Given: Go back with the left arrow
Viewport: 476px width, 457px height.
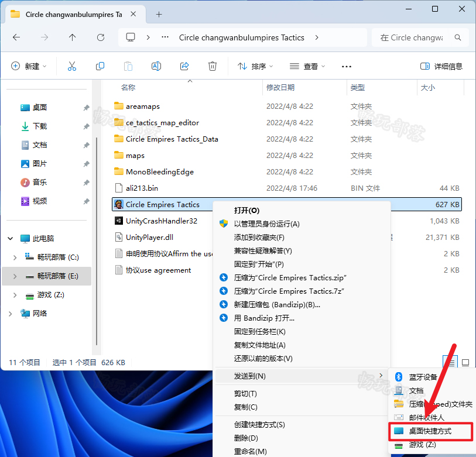Looking at the screenshot, I should (x=16, y=37).
